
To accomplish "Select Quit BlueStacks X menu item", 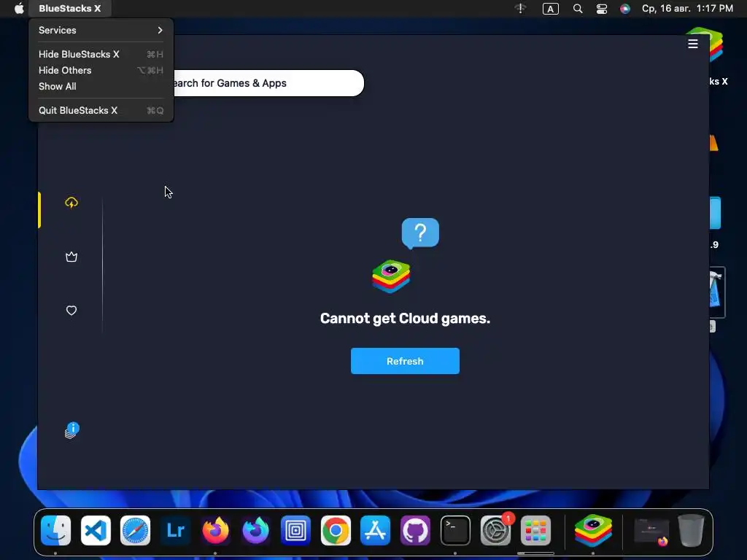I will pyautogui.click(x=101, y=111).
